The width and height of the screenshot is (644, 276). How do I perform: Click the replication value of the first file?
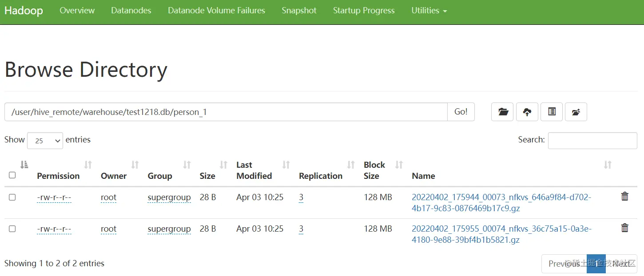(301, 197)
